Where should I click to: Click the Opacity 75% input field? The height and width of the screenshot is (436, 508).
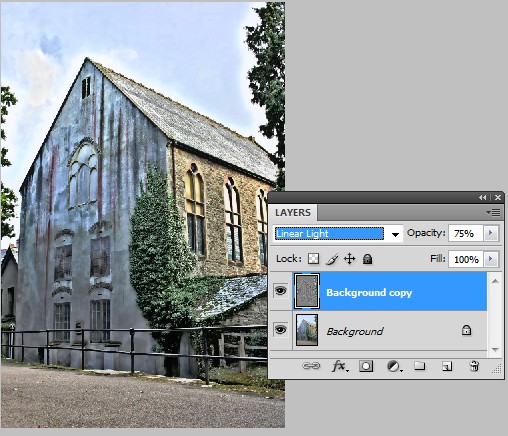click(466, 233)
